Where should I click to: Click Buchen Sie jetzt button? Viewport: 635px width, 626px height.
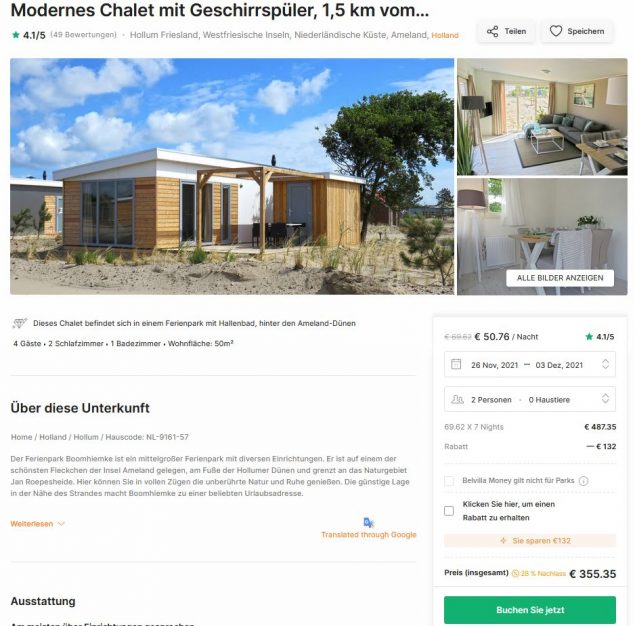530,610
